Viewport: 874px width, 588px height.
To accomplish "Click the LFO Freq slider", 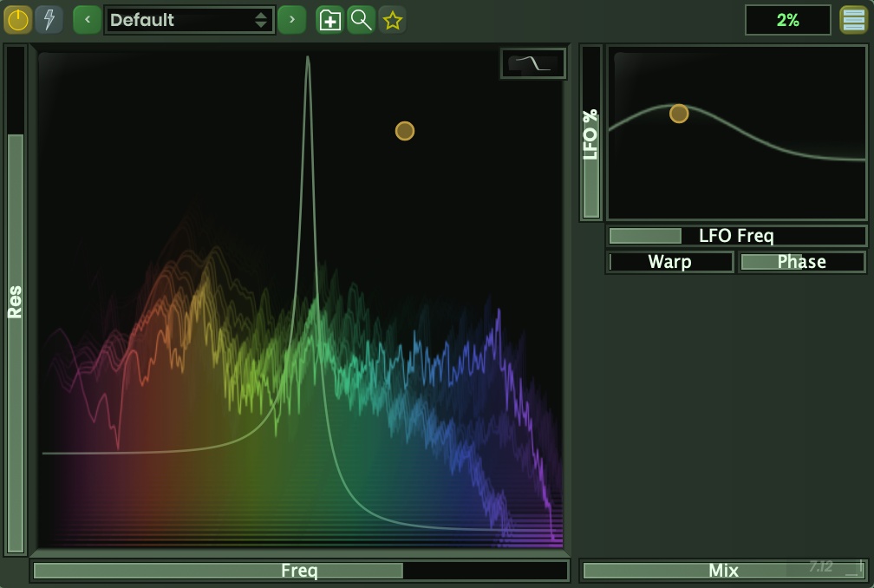I will pos(736,236).
